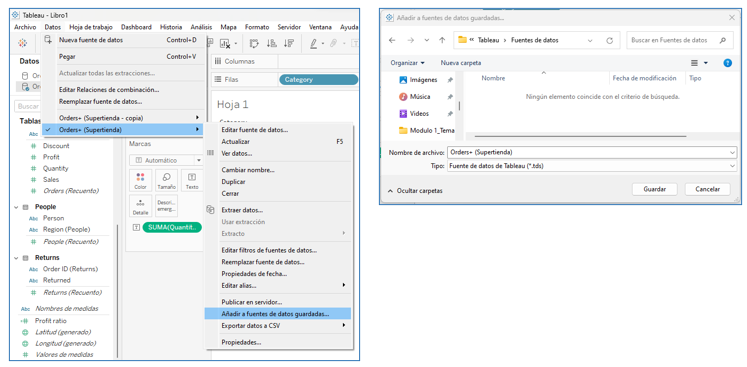747x367 pixels.
Task: Click the group attach paperclip toolbar icon
Action: (333, 43)
